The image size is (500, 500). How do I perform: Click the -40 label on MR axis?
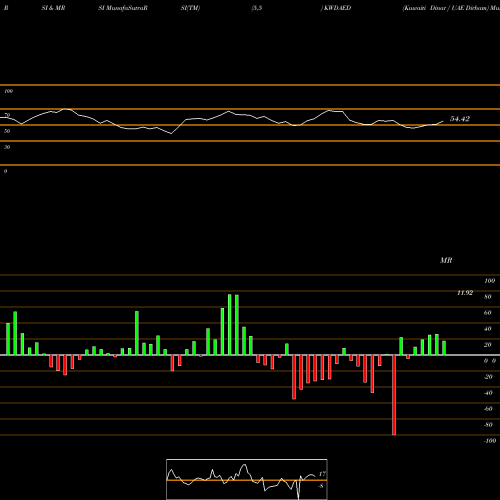(488, 393)
